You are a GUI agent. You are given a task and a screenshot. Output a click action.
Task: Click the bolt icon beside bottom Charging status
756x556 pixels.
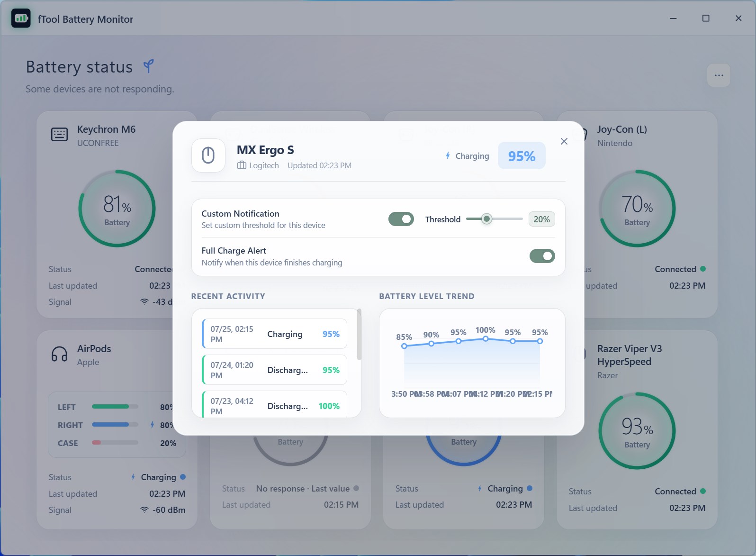480,488
